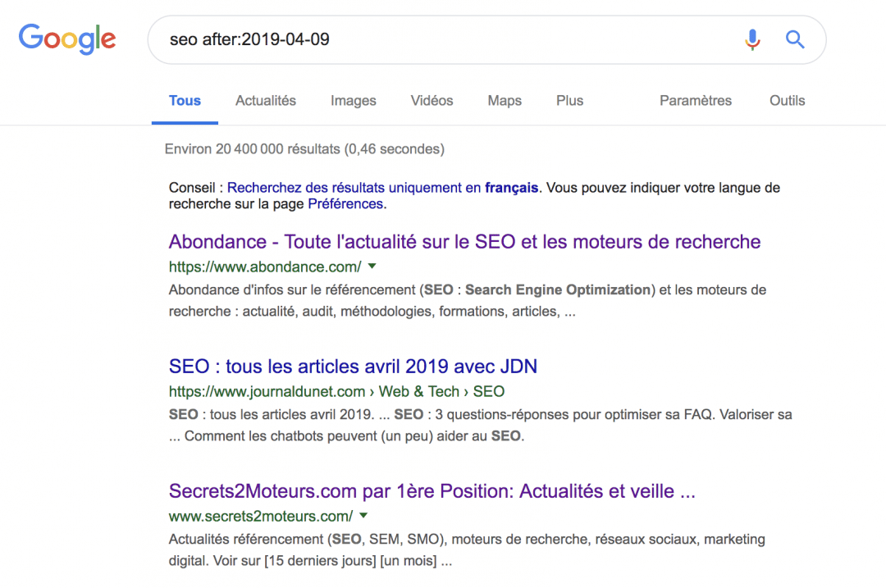Expand options for the abondance.com result

[x=372, y=266]
